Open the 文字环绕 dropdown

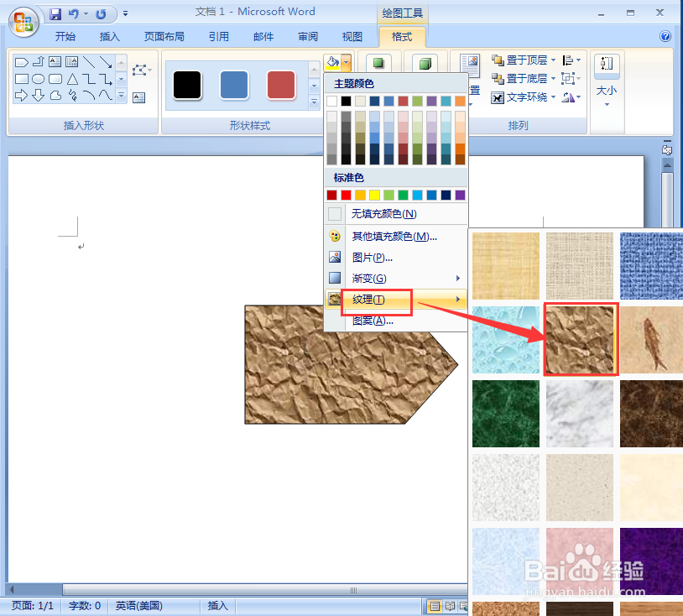point(523,97)
